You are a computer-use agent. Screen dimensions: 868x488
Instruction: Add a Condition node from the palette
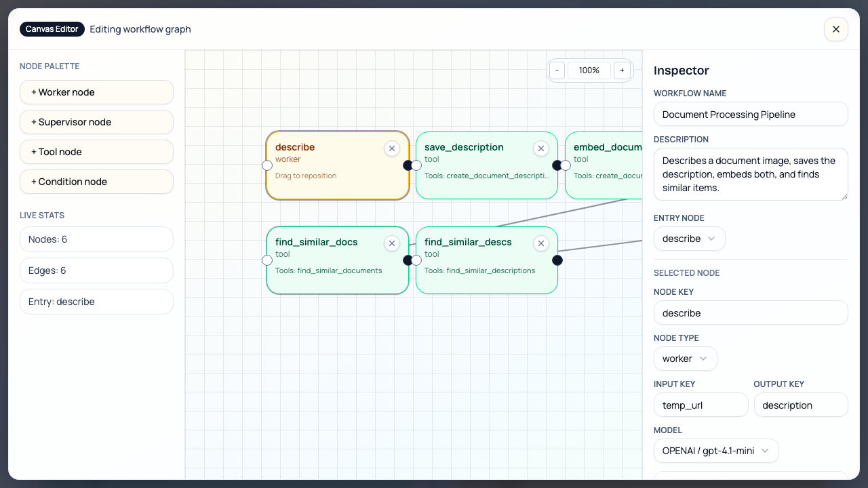tap(96, 182)
